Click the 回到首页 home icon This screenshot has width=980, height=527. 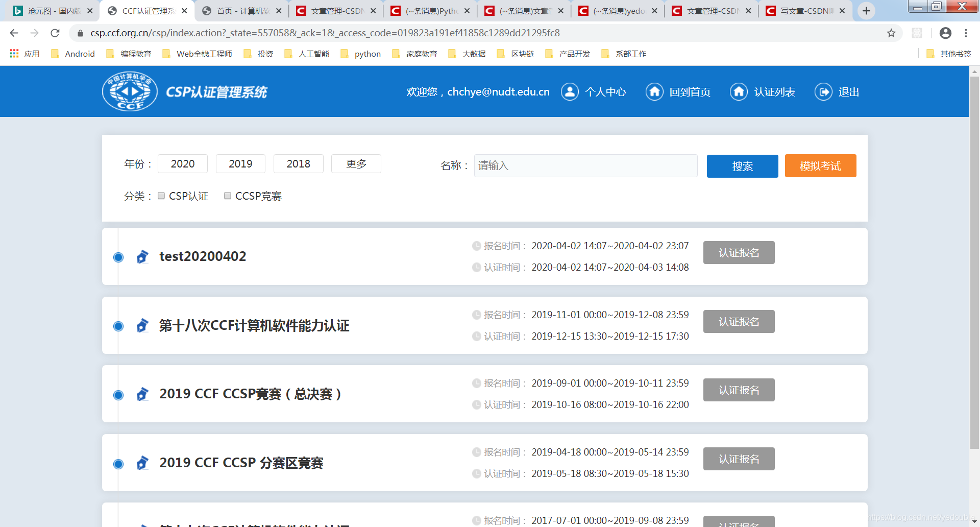654,92
